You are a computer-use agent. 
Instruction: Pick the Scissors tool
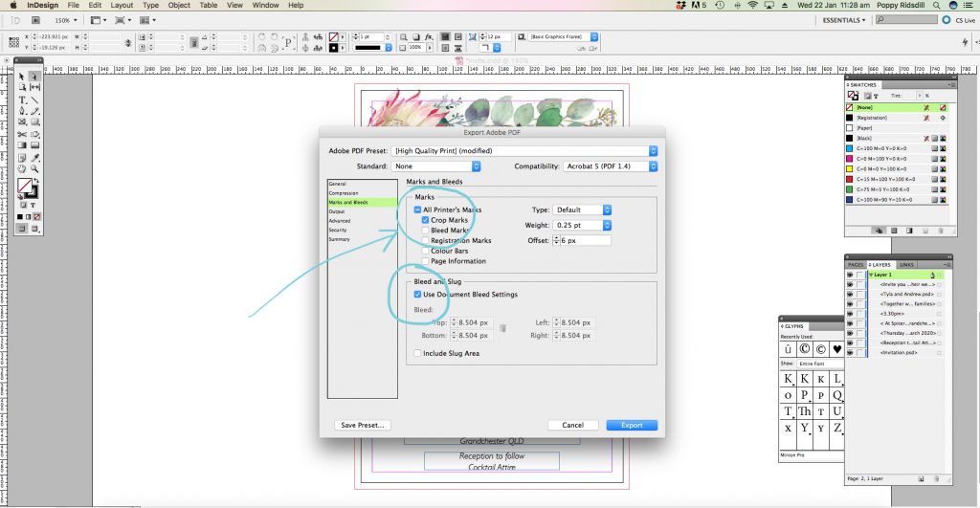(22, 134)
